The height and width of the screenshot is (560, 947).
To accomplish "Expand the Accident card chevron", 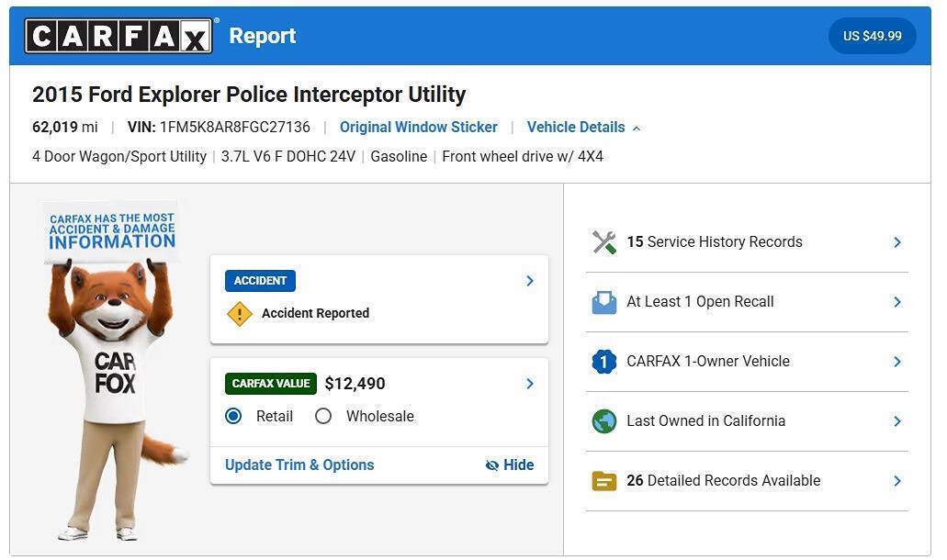I will 530,281.
